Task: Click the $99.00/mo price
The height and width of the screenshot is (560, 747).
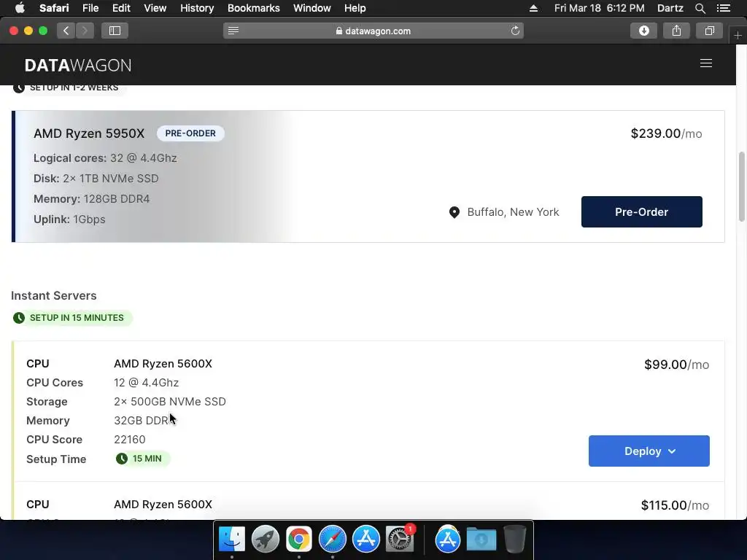Action: 676,365
